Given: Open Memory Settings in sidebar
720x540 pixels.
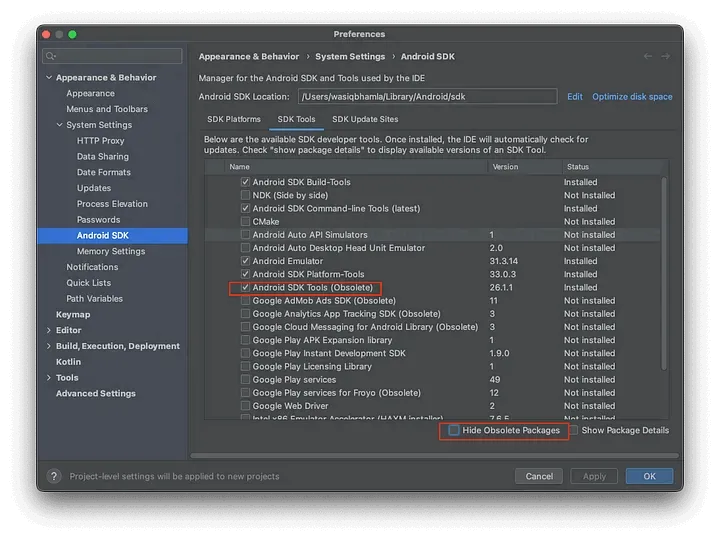Looking at the screenshot, I should 111,251.
